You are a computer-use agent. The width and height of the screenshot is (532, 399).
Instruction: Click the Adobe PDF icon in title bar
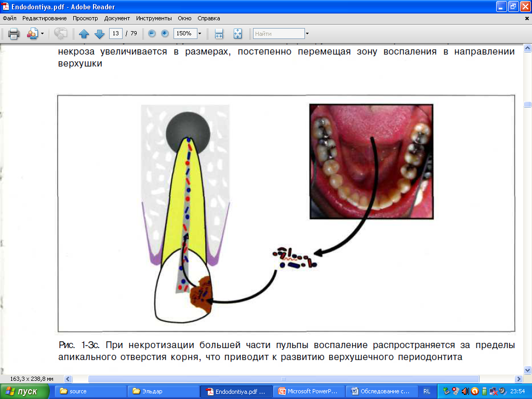pos(5,7)
